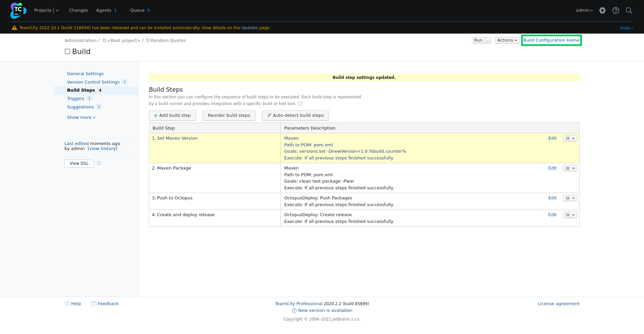Select Suggestions in sidebar
This screenshot has height=334, width=644.
(80, 107)
